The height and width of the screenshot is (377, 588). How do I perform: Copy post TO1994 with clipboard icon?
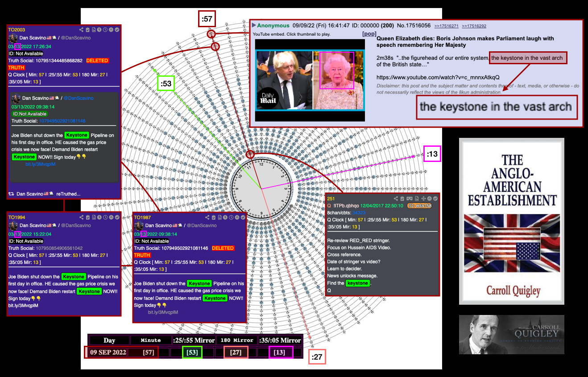(x=87, y=217)
